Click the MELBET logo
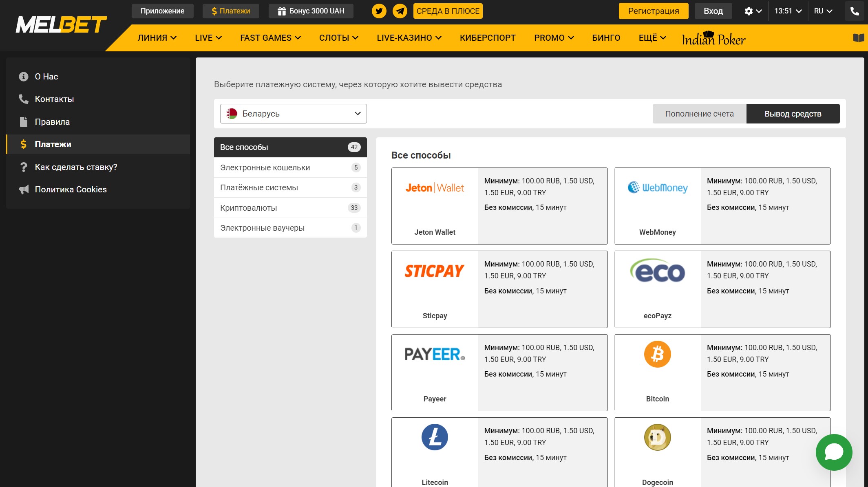This screenshot has height=487, width=868. (61, 25)
